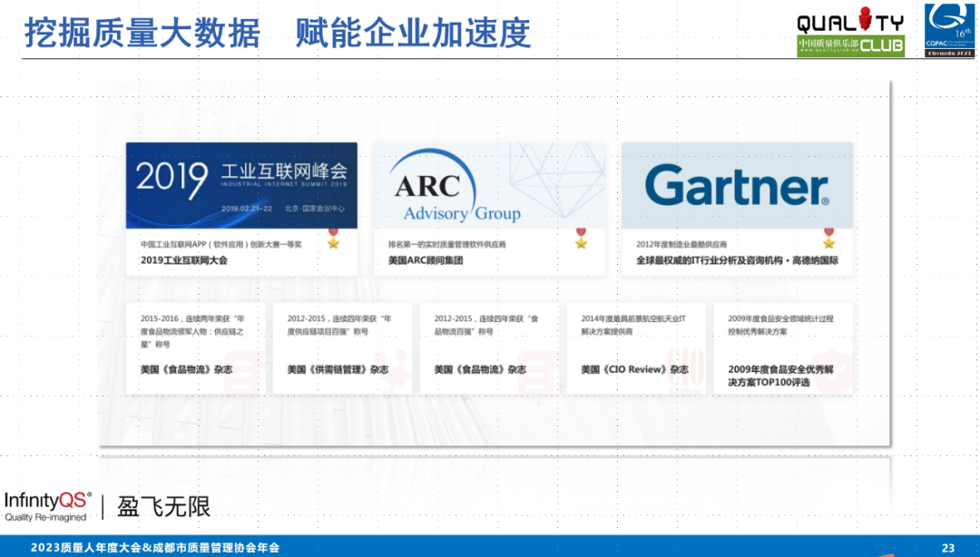Image resolution: width=980 pixels, height=557 pixels.
Task: Click the InfinityQS Quality Re-imagined logo
Action: pos(47,506)
